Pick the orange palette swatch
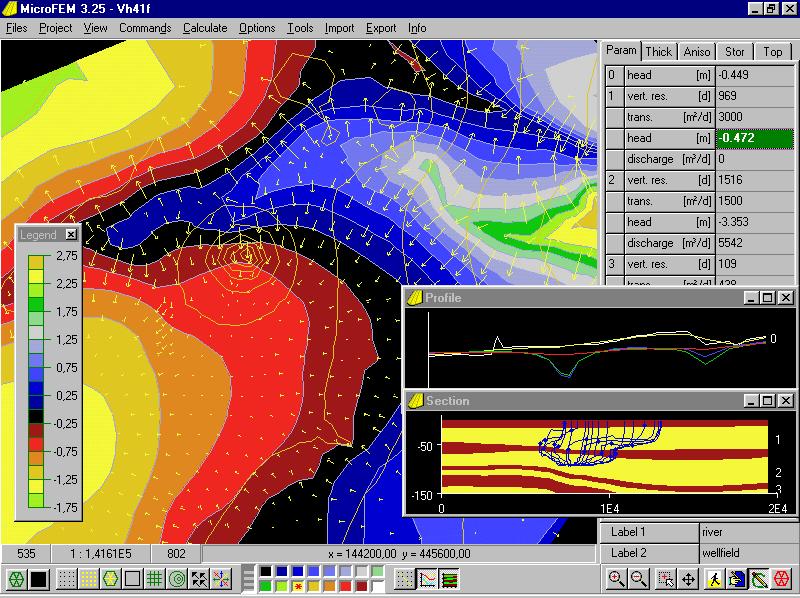This screenshot has height=598, width=800. click(330, 586)
